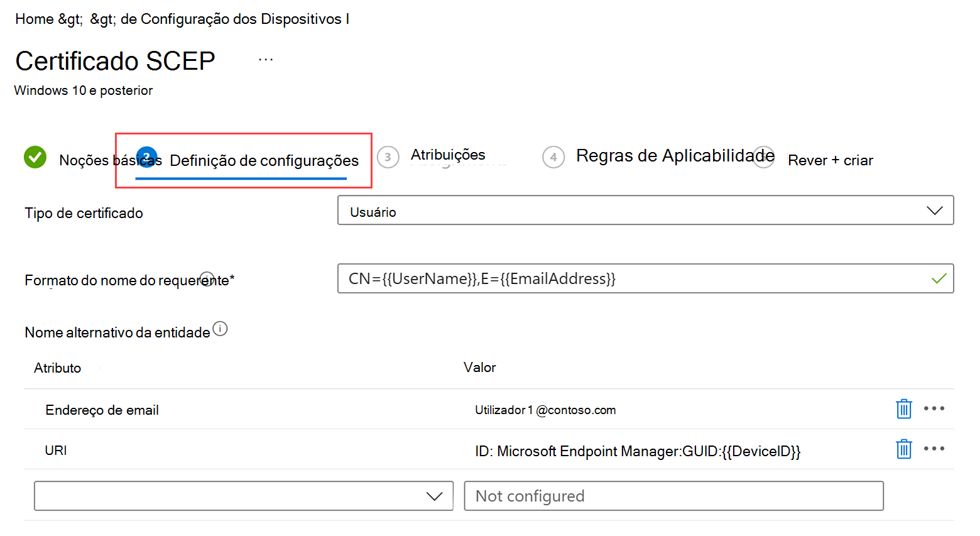Click the Certificado SCEP page title
The image size is (980, 536).
pos(115,61)
